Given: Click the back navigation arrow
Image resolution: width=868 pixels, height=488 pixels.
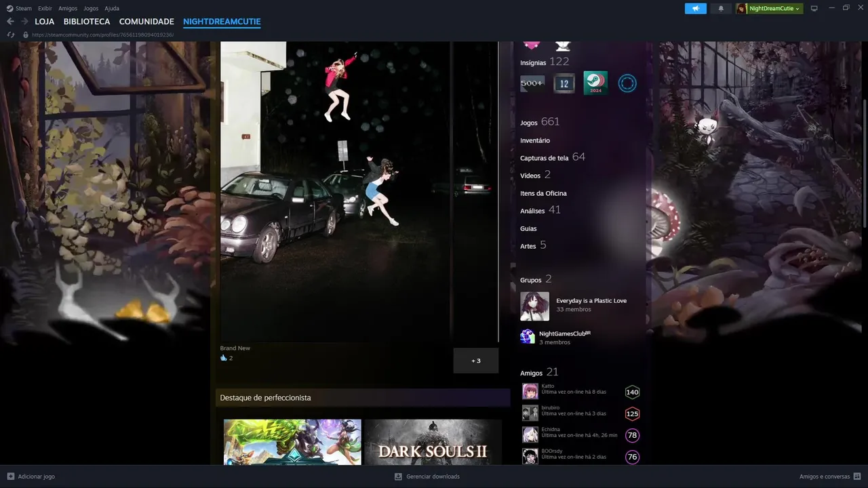Looking at the screenshot, I should [10, 22].
